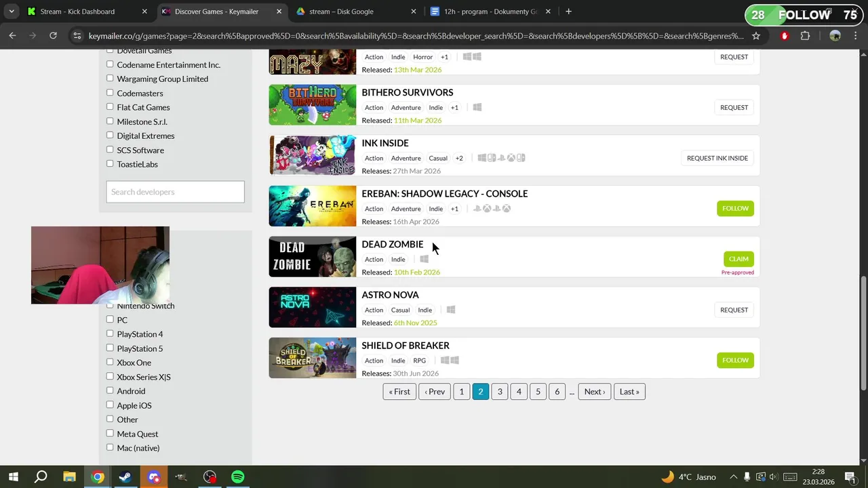This screenshot has height=488, width=868.
Task: Go to the Next › results page
Action: click(595, 391)
